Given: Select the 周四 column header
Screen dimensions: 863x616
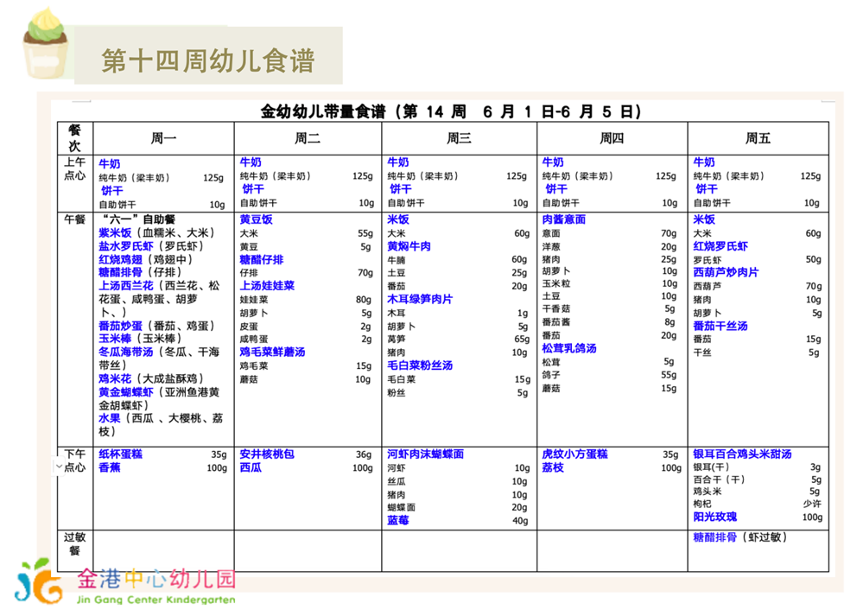Looking at the screenshot, I should [612, 138].
